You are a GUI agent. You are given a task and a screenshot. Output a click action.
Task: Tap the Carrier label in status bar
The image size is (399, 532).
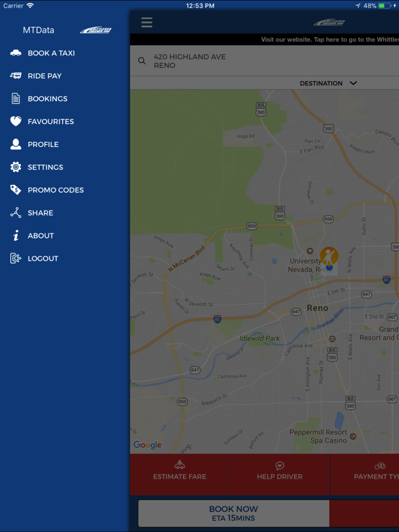click(13, 6)
